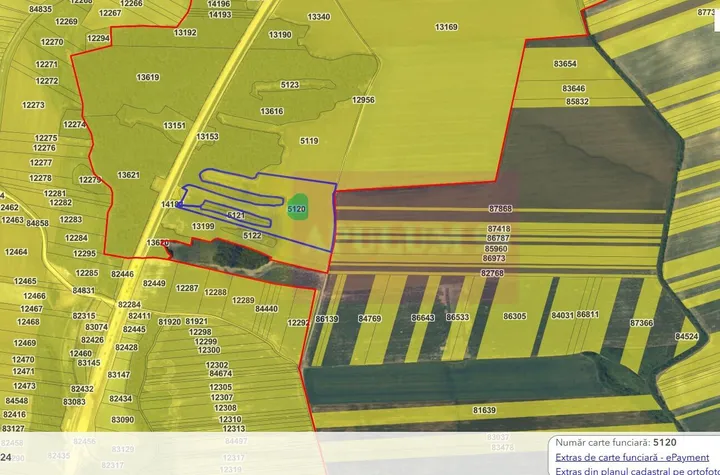The width and height of the screenshot is (720, 475).
Task: Click parcel label 5123
Action: coord(290,85)
